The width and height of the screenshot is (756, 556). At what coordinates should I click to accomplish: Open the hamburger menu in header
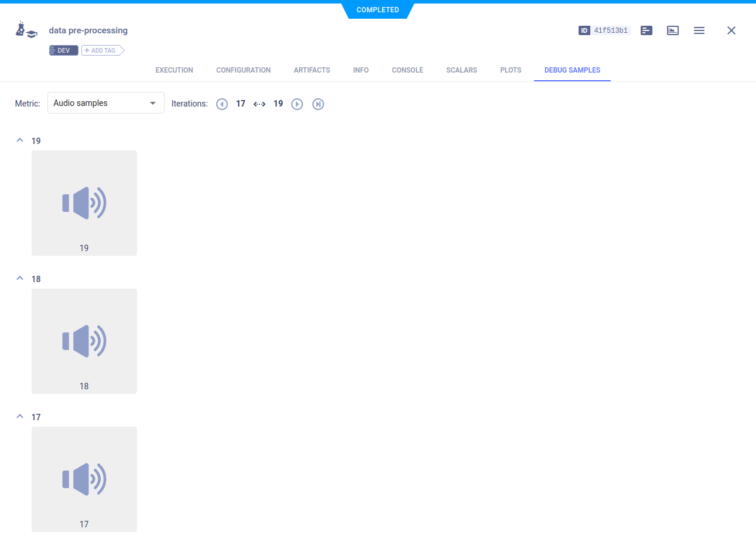click(x=699, y=30)
